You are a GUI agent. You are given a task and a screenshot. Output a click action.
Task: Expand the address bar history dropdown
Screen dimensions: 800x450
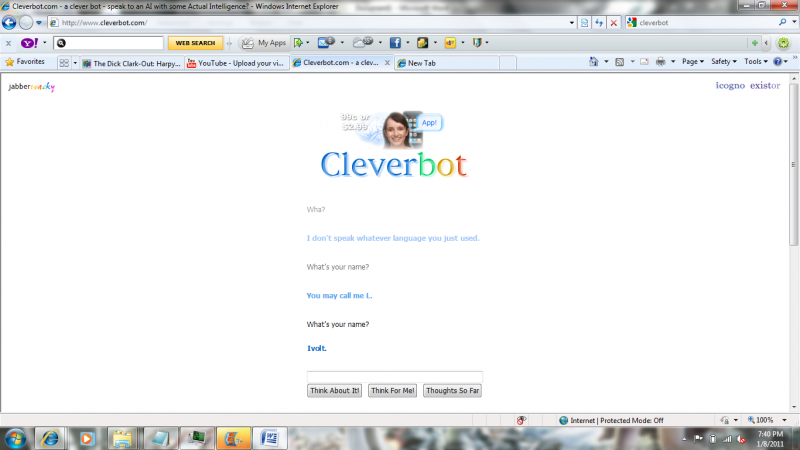571,23
